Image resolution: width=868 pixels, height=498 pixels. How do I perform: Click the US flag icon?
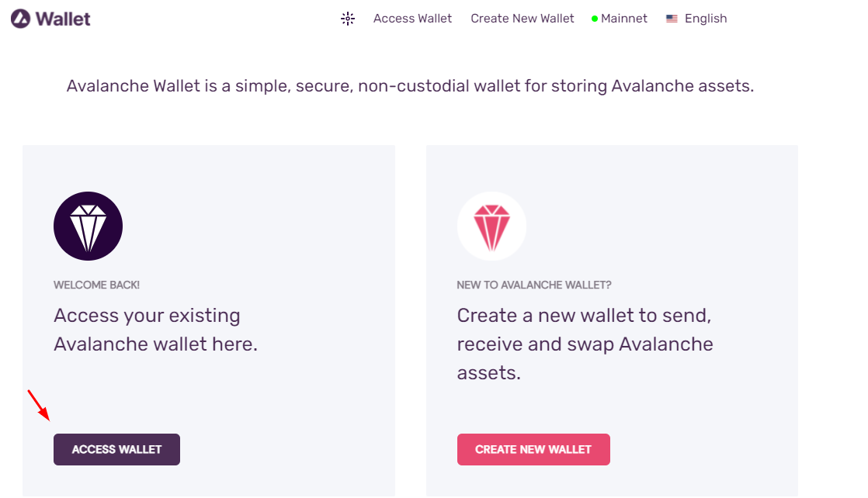coord(672,19)
